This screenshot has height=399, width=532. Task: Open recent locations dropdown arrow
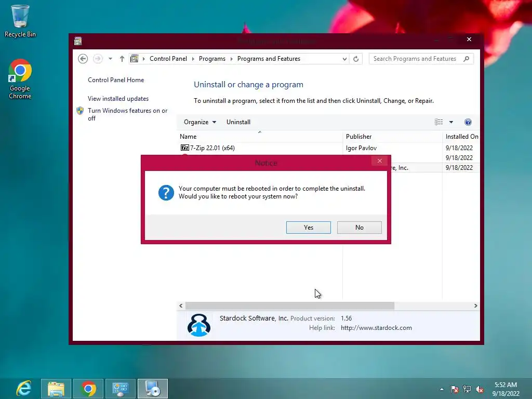[110, 59]
